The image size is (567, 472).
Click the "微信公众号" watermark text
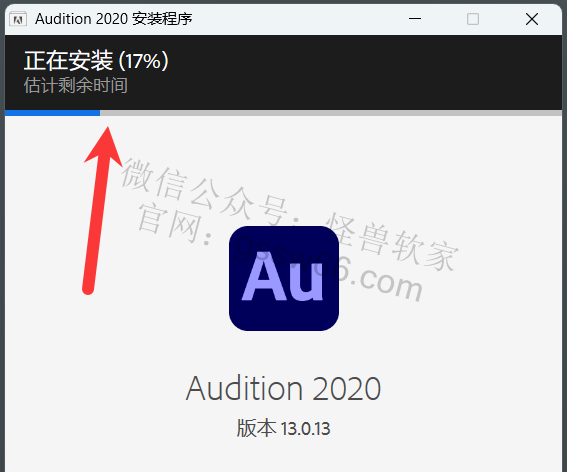[204, 190]
